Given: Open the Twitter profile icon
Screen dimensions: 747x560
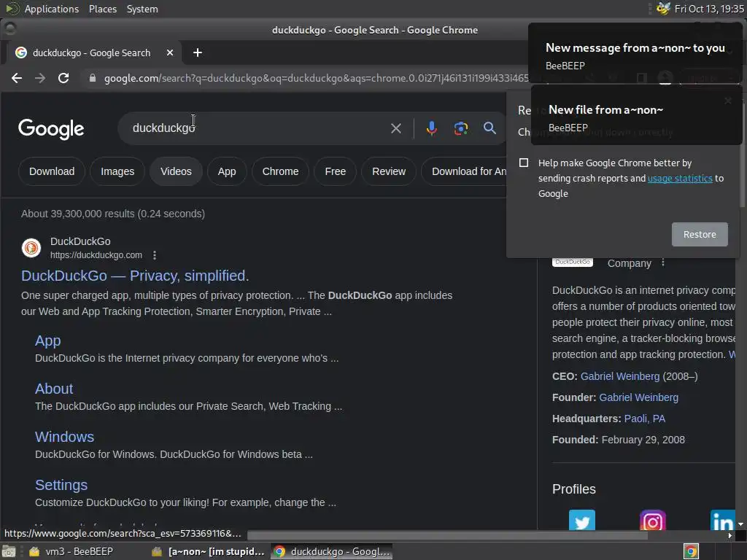Looking at the screenshot, I should 581,521.
